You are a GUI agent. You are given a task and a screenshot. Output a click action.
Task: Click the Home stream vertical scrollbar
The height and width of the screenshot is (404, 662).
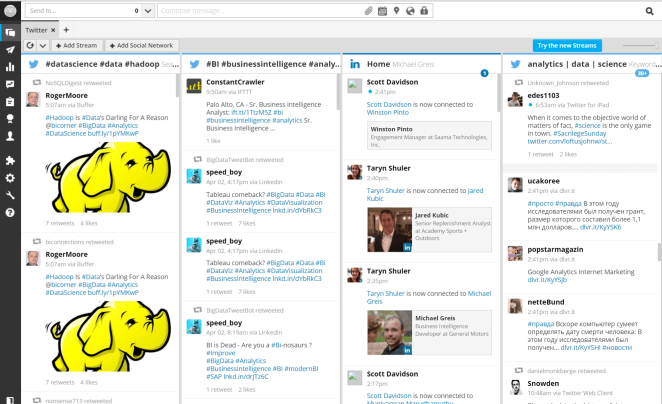click(x=499, y=93)
